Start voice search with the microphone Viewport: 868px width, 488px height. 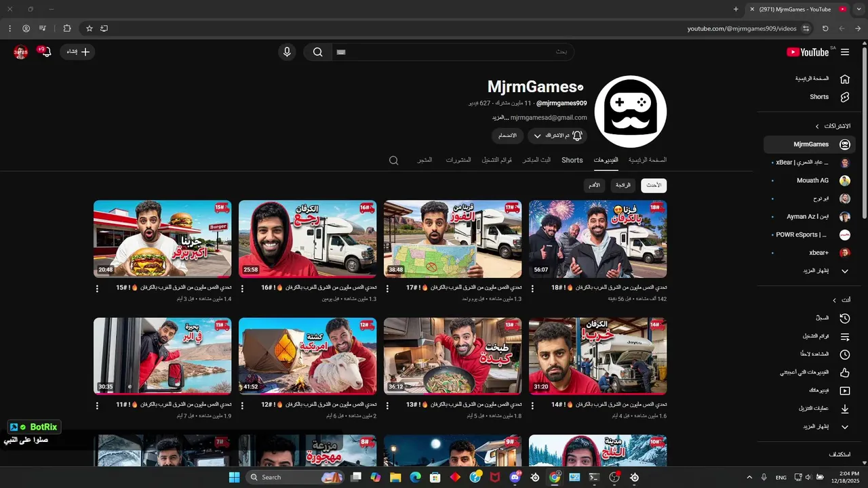click(287, 52)
